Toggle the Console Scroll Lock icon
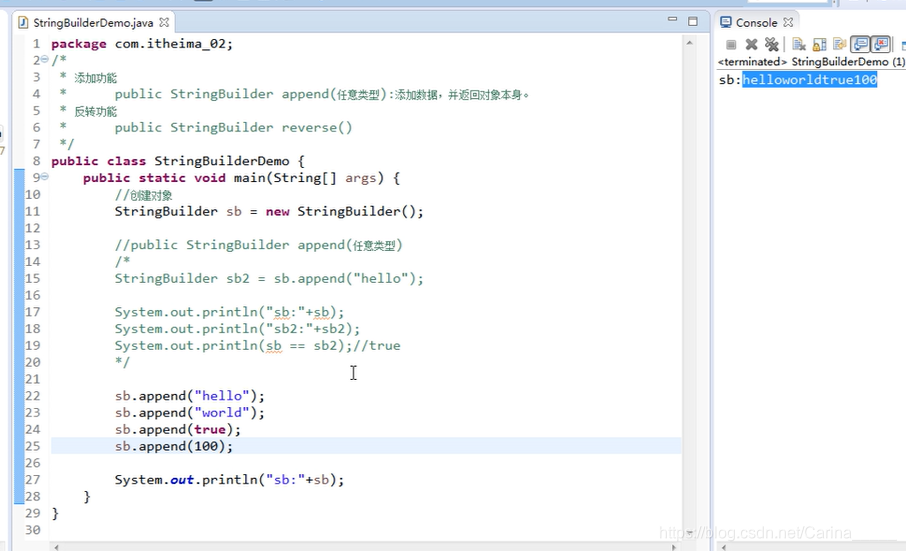The image size is (906, 551). click(x=819, y=44)
